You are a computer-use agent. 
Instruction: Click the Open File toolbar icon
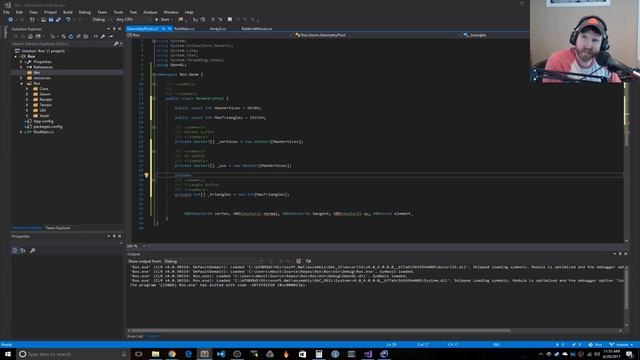pyautogui.click(x=43, y=20)
